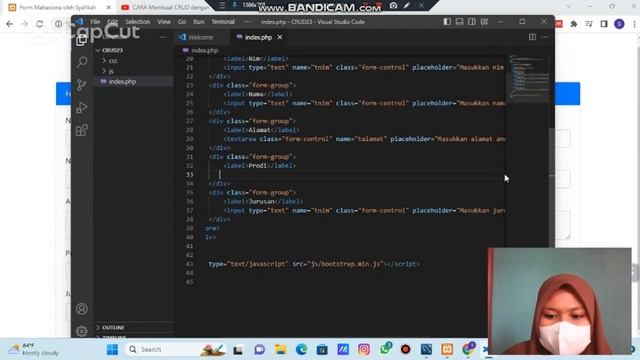The image size is (640, 360).
Task: Click the code minimap
Action: [x=529, y=78]
